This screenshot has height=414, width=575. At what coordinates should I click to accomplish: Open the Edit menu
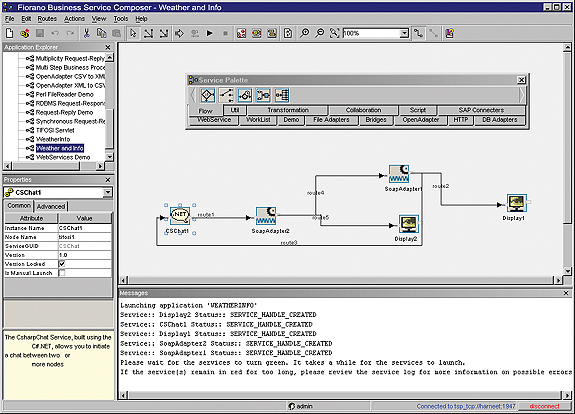pos(26,19)
